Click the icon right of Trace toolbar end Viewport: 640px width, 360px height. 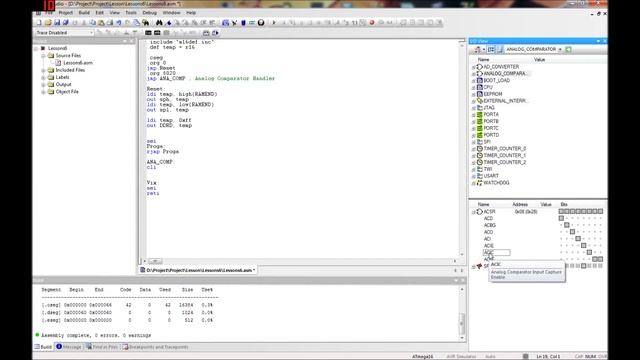(x=215, y=33)
